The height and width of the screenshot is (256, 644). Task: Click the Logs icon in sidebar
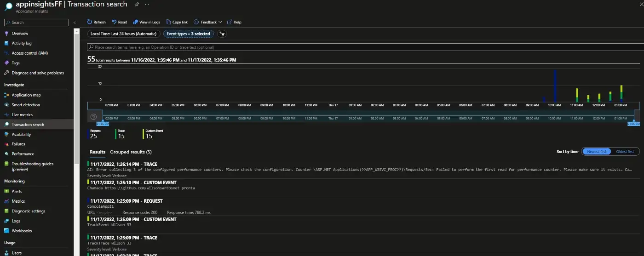7,221
